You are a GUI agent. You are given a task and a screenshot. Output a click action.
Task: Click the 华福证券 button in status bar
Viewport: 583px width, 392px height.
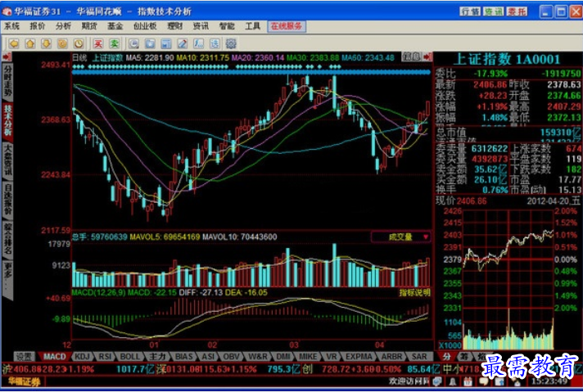click(25, 381)
